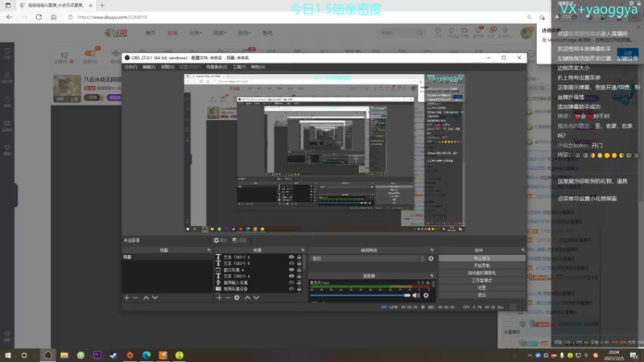Move scene down with arrow icon

155,298
